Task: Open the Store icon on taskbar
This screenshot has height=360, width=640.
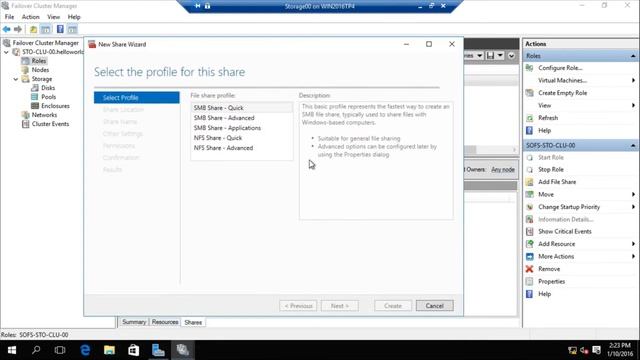Action: 133,350
